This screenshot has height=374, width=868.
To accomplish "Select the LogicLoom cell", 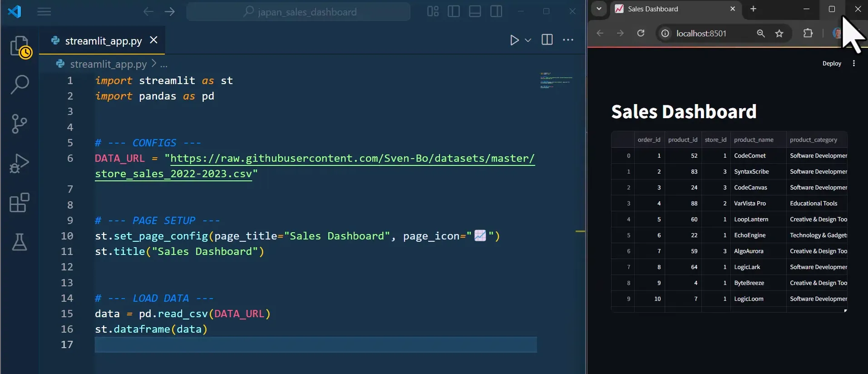I will coord(758,299).
